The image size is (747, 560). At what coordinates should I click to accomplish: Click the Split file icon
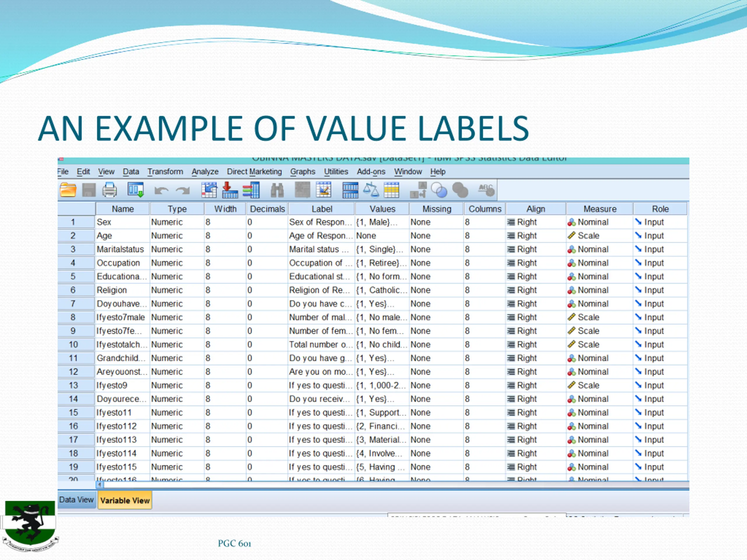(x=350, y=190)
